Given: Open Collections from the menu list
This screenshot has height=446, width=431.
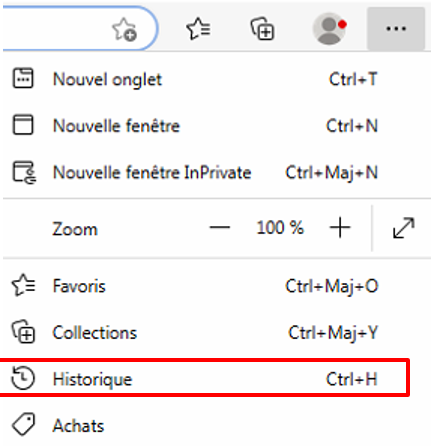Looking at the screenshot, I should [215, 332].
